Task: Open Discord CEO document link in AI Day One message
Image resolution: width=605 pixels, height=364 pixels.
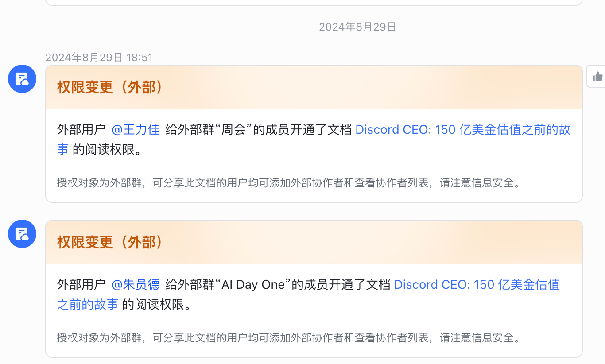Action: [477, 285]
